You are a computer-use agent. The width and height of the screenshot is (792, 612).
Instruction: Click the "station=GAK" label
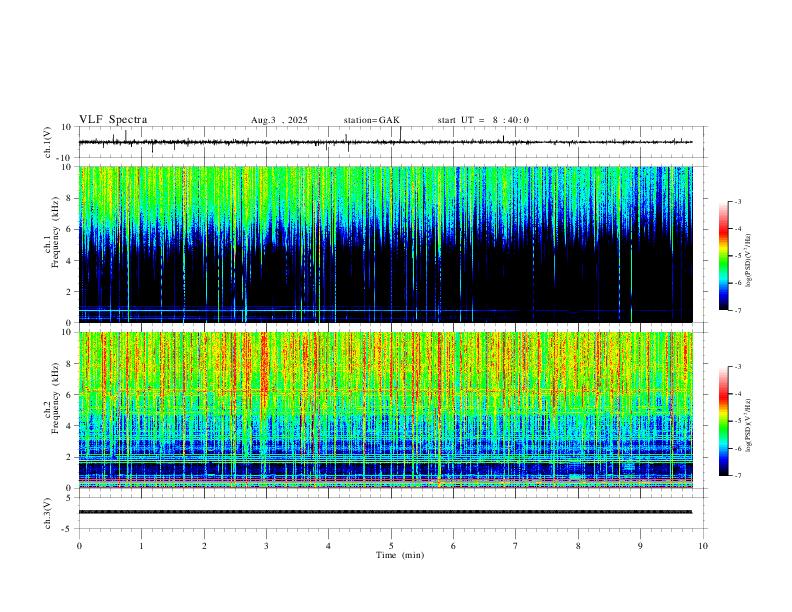coord(371,120)
